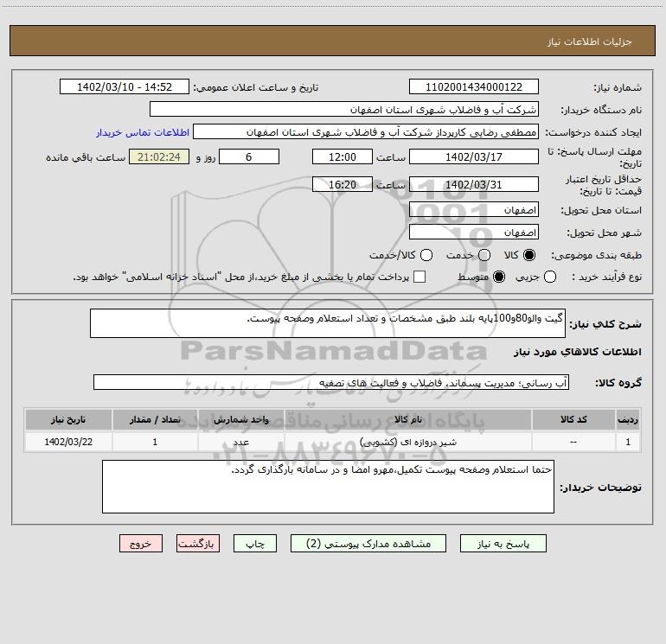Choose the جزیی purchase type radio
Screen dimensions: 666x644
click(550, 277)
